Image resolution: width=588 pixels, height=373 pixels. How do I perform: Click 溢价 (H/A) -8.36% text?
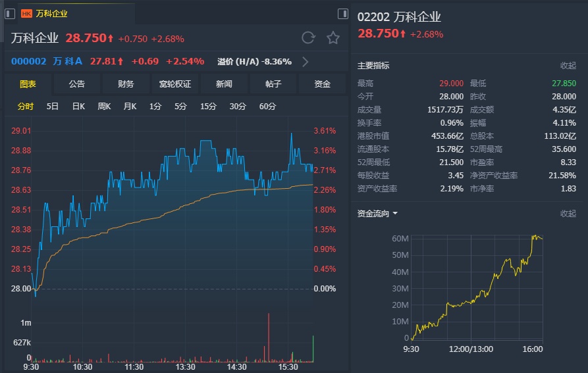pyautogui.click(x=254, y=62)
